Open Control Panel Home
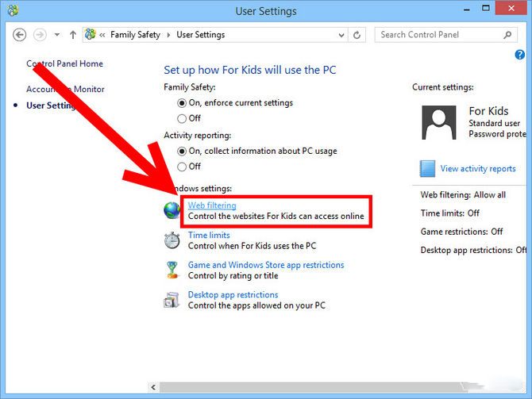This screenshot has height=399, width=532. click(x=64, y=63)
